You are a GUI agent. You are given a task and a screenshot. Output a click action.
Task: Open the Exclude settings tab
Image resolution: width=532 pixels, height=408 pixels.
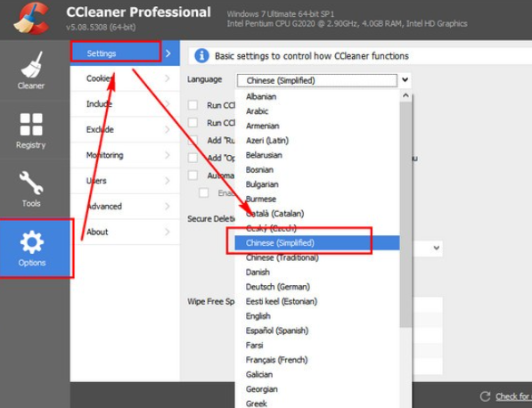pyautogui.click(x=125, y=129)
